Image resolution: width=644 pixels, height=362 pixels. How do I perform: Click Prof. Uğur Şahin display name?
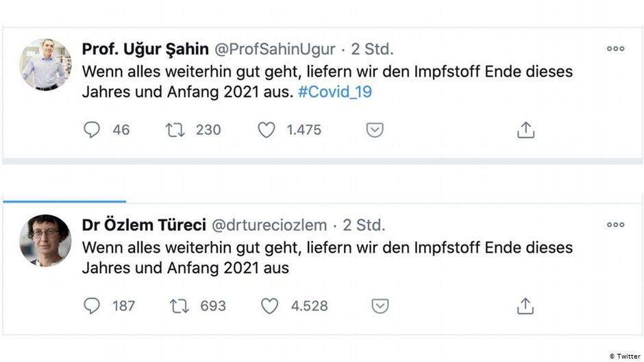pos(145,49)
